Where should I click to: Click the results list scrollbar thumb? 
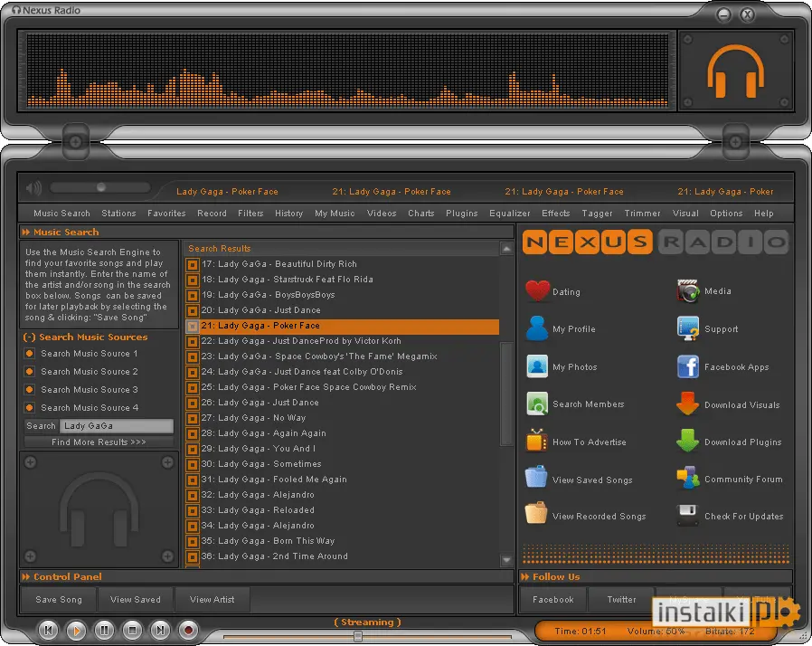[x=506, y=394]
